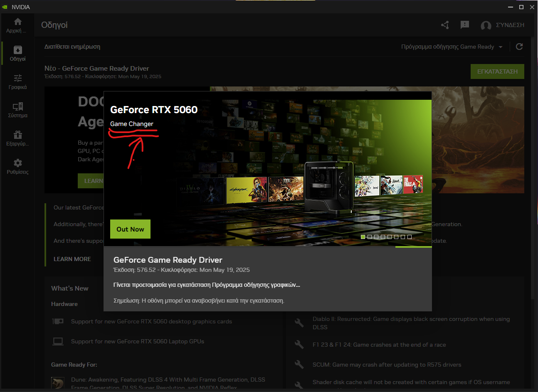538x392 pixels.
Task: Click the laptop icon beside Laptop GPUs
Action: (x=58, y=341)
